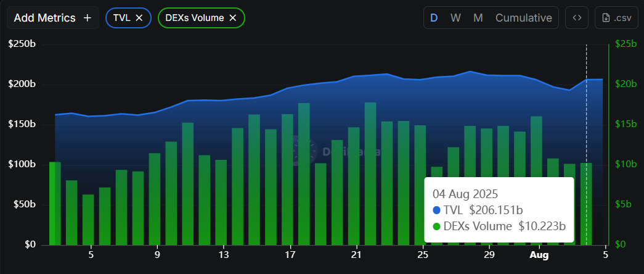This screenshot has height=274, width=644.
Task: Click the 17 date label on x-axis
Action: (290, 255)
